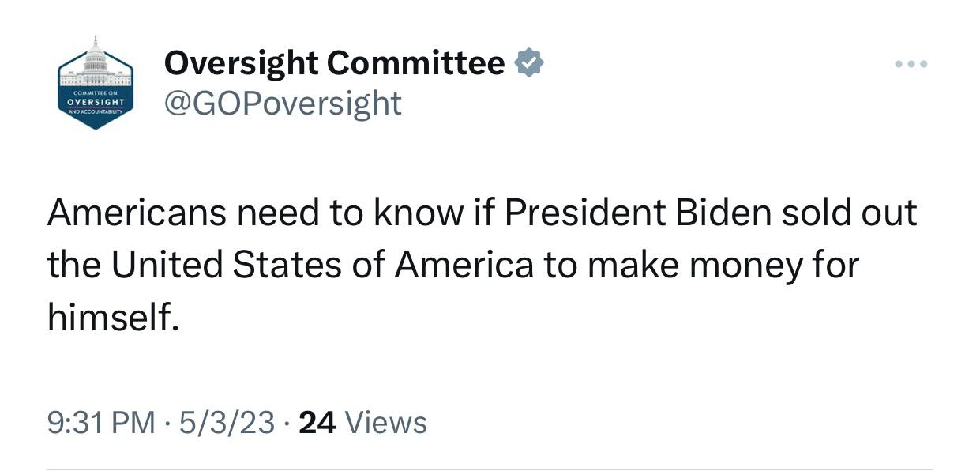Click the bold number 24
The width and height of the screenshot is (980, 471).
click(317, 423)
